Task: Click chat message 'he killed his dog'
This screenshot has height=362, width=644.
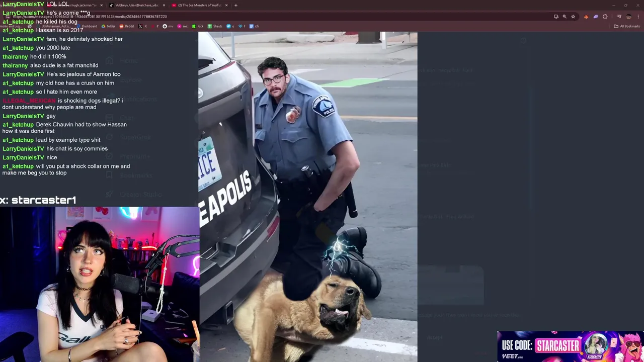Action: (56, 22)
